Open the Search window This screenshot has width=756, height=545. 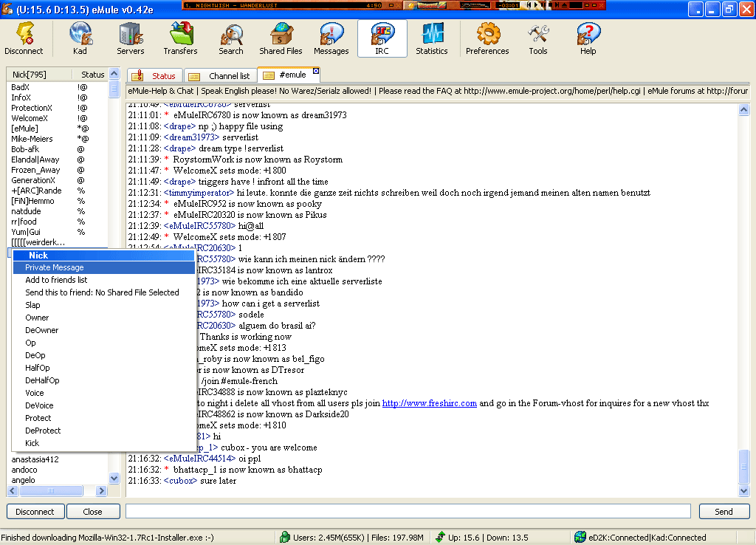(230, 38)
